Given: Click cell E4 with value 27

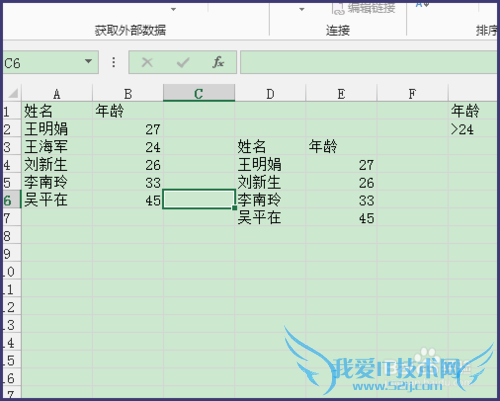Looking at the screenshot, I should tap(341, 165).
